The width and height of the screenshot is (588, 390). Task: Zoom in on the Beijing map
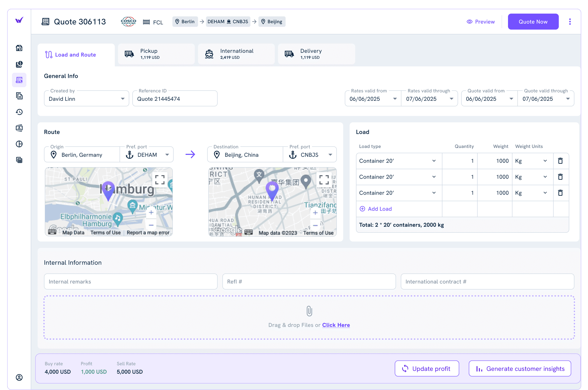315,213
